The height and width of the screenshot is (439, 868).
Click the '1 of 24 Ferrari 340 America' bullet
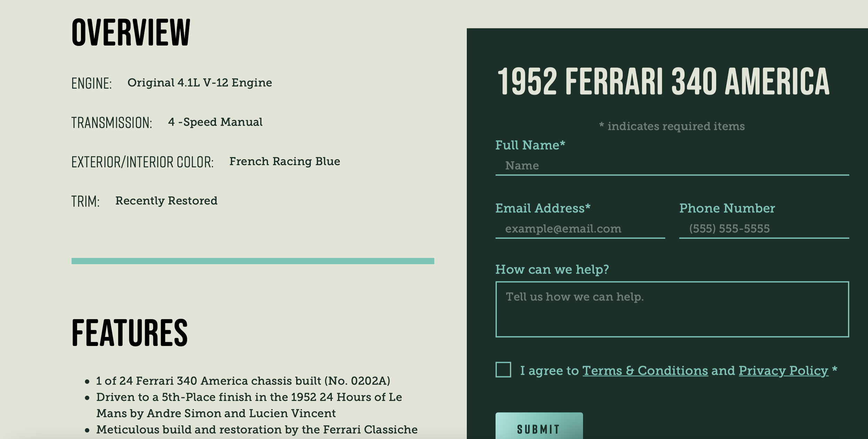(x=243, y=381)
